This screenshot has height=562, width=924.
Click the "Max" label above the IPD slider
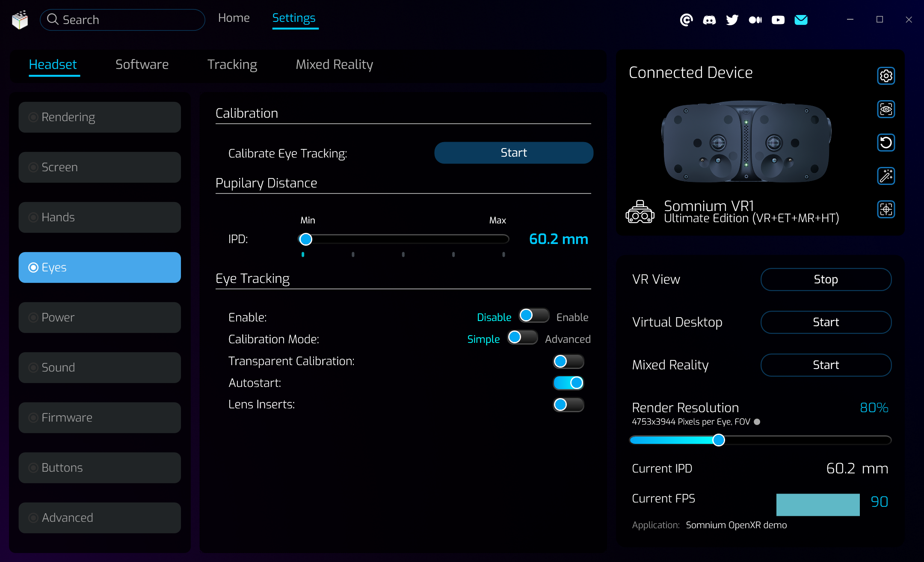(498, 220)
